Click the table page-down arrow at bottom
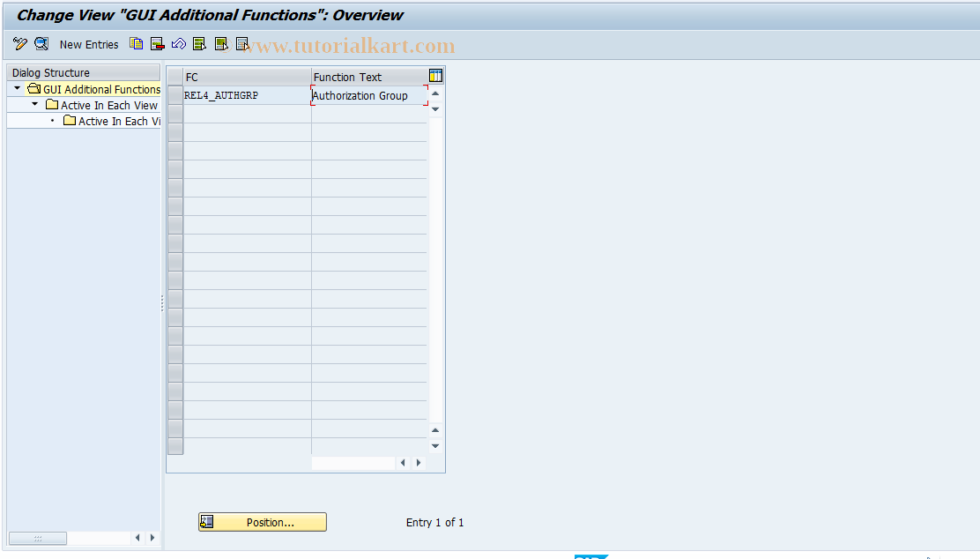 tap(435, 446)
